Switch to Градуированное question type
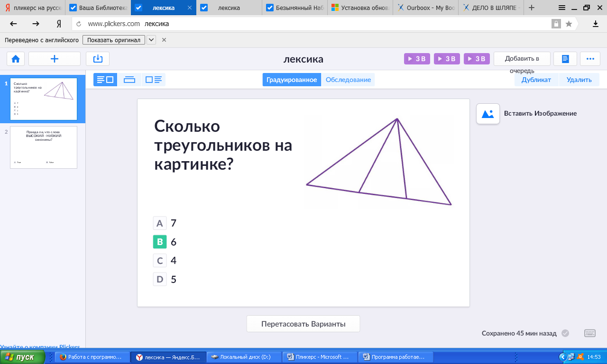 click(x=292, y=80)
